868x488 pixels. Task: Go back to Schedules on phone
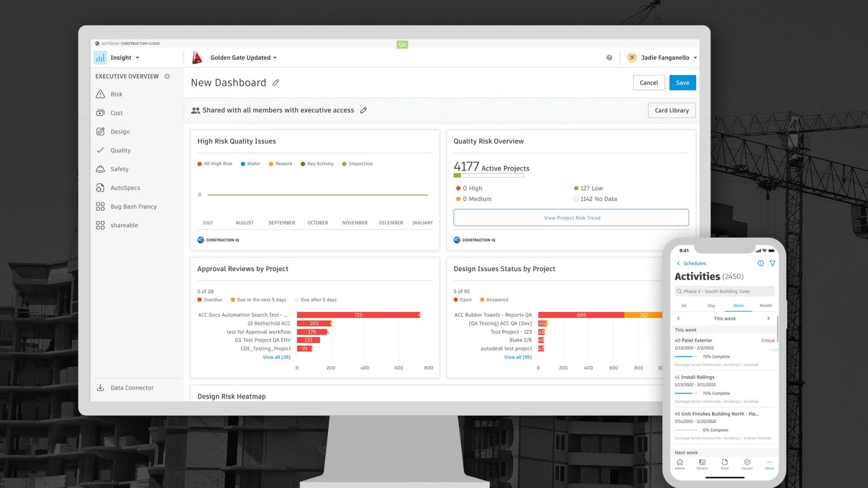[691, 263]
